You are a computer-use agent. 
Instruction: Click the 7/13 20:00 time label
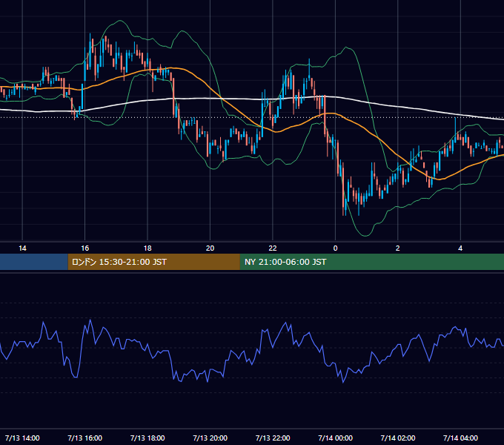[210, 438]
